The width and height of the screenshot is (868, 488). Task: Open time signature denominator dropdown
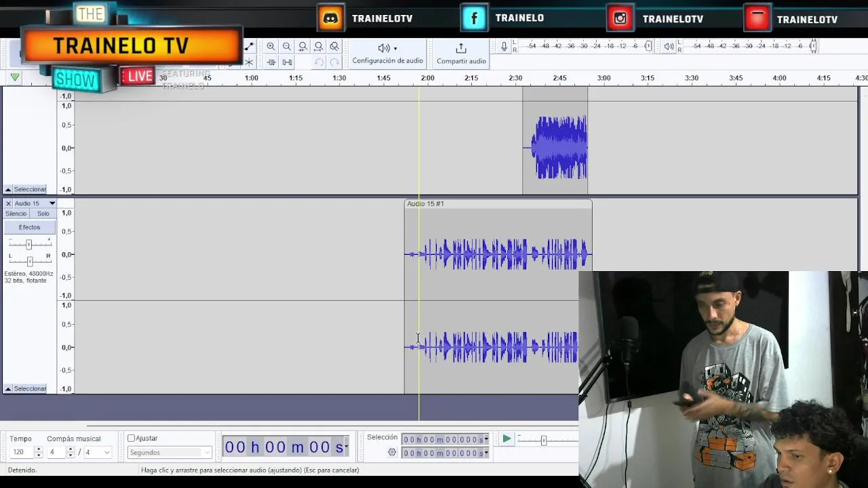point(98,452)
